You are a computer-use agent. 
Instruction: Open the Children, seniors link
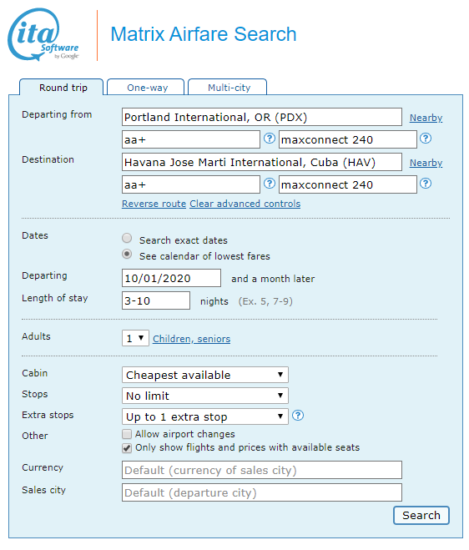pos(192,339)
